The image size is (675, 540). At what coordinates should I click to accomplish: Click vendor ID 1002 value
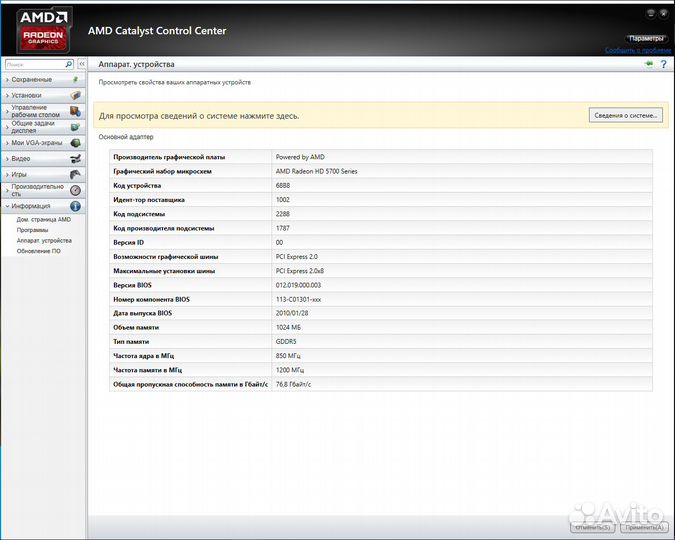click(283, 200)
